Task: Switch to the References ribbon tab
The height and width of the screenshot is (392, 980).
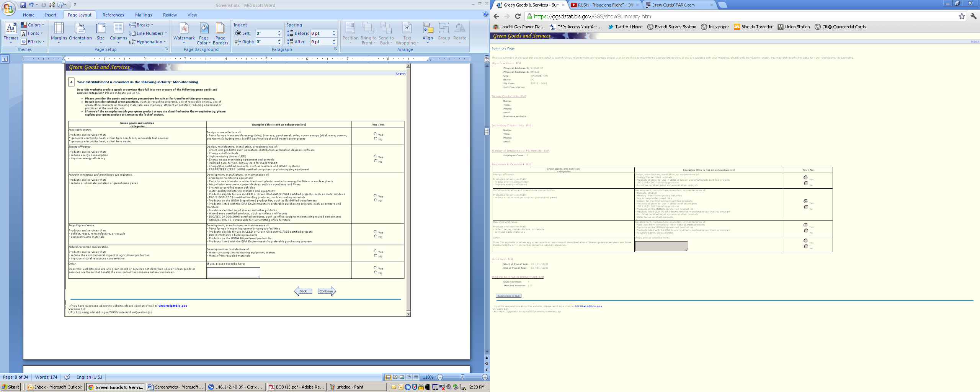Action: coord(113,15)
